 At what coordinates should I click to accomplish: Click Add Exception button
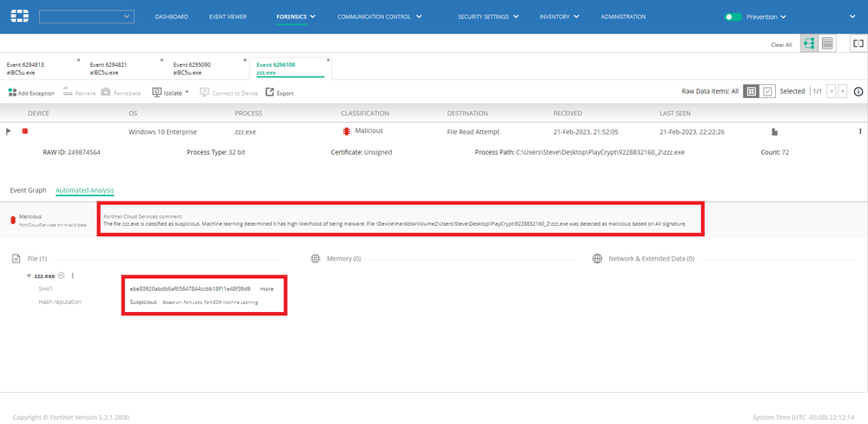click(31, 93)
